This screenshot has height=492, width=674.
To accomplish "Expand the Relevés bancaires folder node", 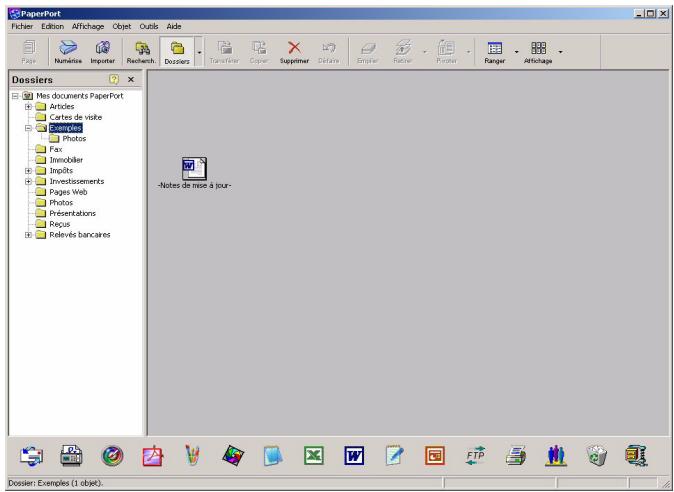I will [28, 235].
